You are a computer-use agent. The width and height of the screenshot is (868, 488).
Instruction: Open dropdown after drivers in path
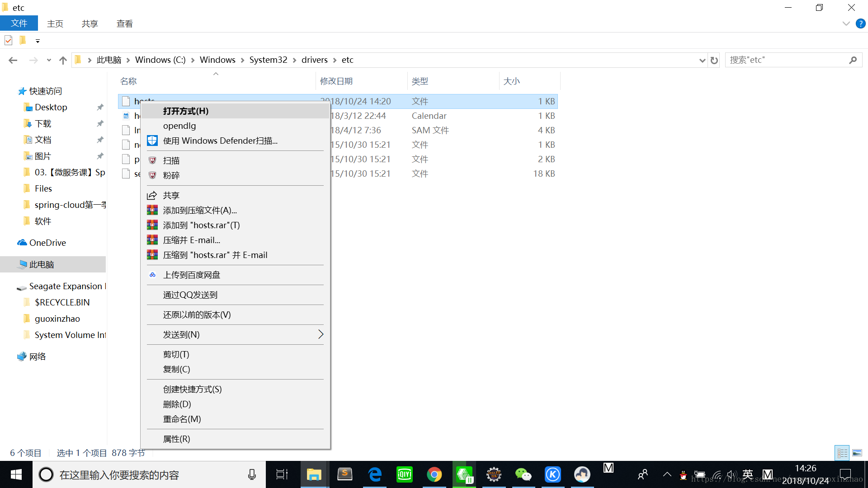coord(335,60)
